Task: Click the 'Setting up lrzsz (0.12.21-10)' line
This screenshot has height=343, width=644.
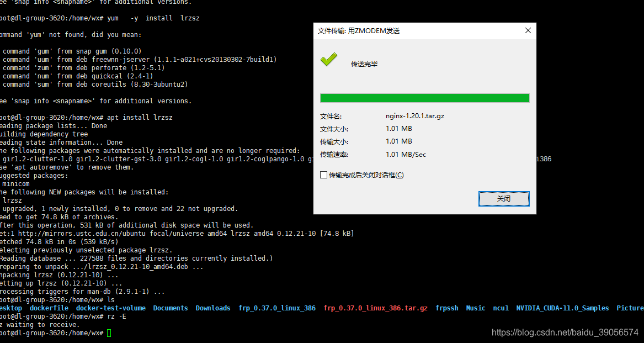Action: 61,283
